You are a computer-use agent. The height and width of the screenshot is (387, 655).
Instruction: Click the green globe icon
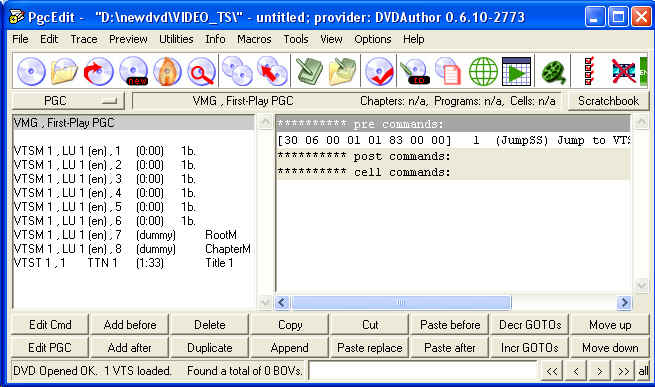[x=483, y=71]
